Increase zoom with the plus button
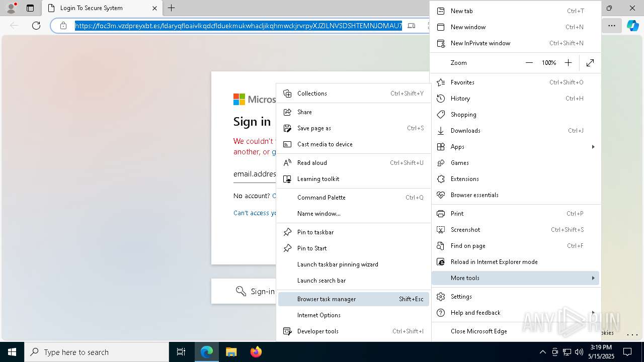The image size is (644, 362). coord(568,63)
